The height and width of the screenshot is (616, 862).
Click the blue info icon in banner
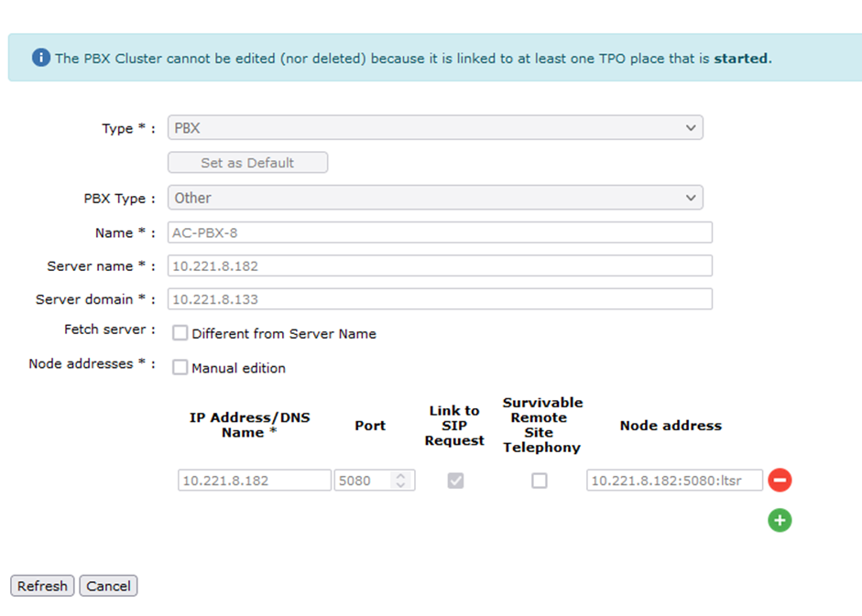coord(40,57)
